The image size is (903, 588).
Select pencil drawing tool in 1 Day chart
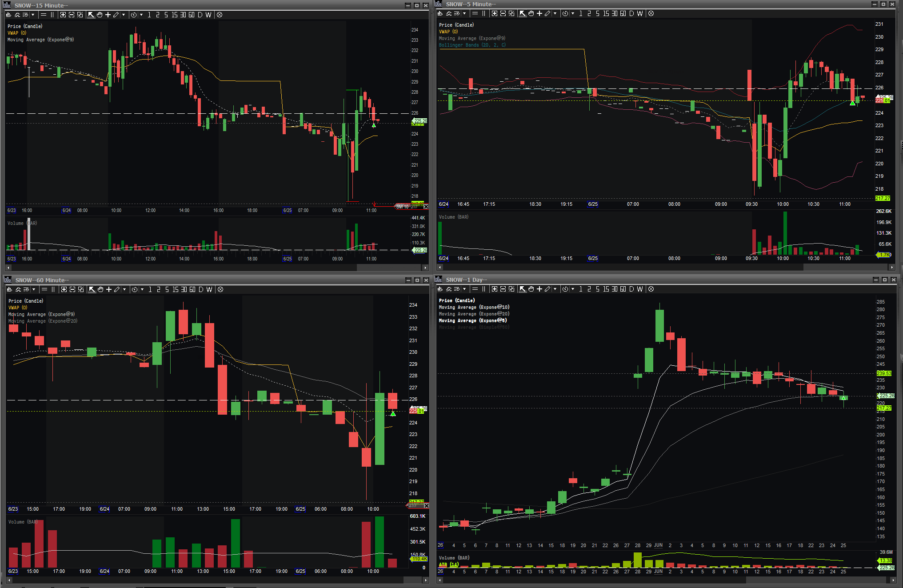pyautogui.click(x=547, y=289)
